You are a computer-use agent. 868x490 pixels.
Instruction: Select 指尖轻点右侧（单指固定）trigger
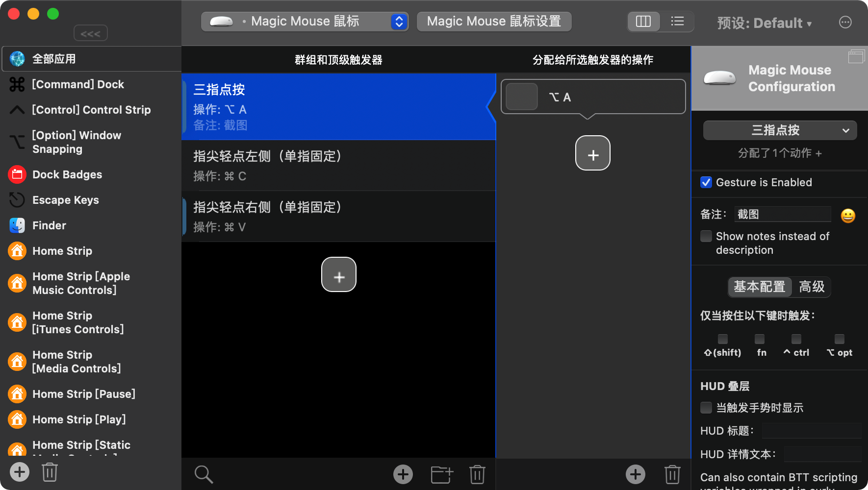338,217
